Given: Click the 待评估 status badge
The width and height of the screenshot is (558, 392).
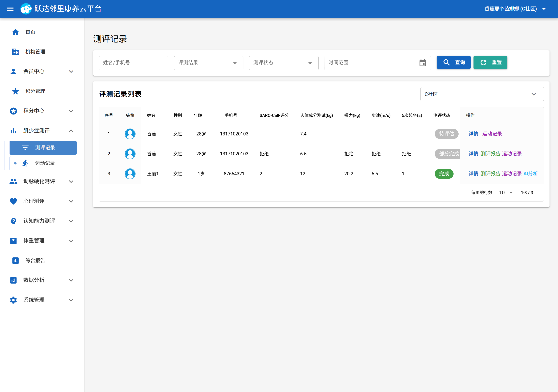Looking at the screenshot, I should (446, 134).
